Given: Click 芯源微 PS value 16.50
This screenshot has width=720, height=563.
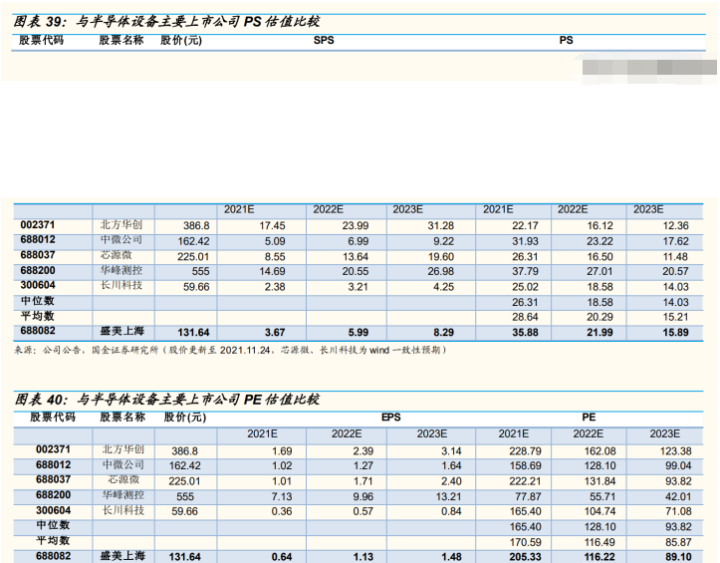Looking at the screenshot, I should (600, 257).
